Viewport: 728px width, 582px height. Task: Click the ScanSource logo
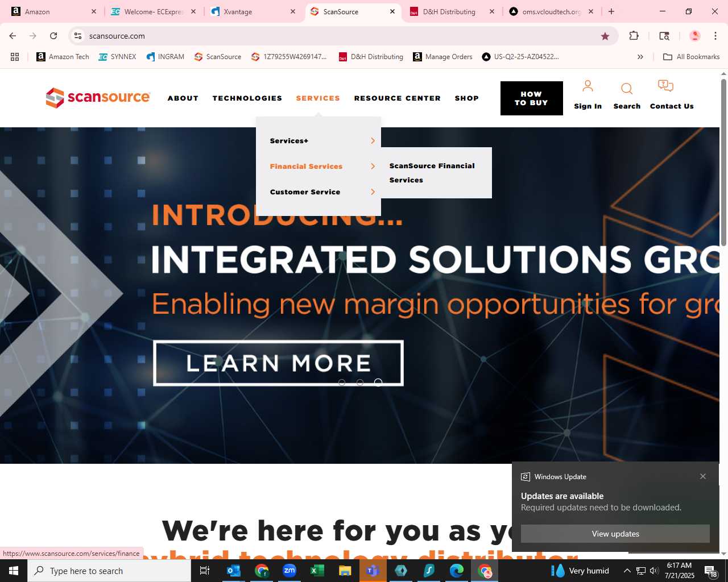point(98,98)
